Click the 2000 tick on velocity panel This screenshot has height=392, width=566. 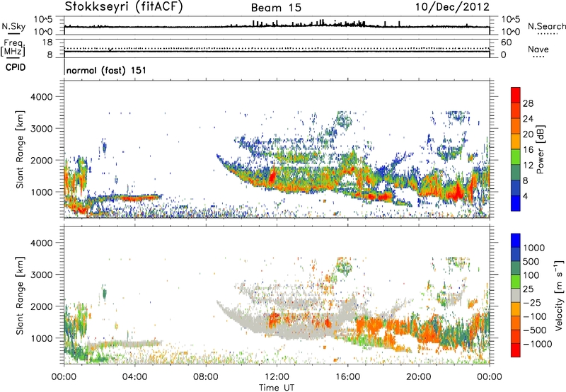(x=41, y=306)
